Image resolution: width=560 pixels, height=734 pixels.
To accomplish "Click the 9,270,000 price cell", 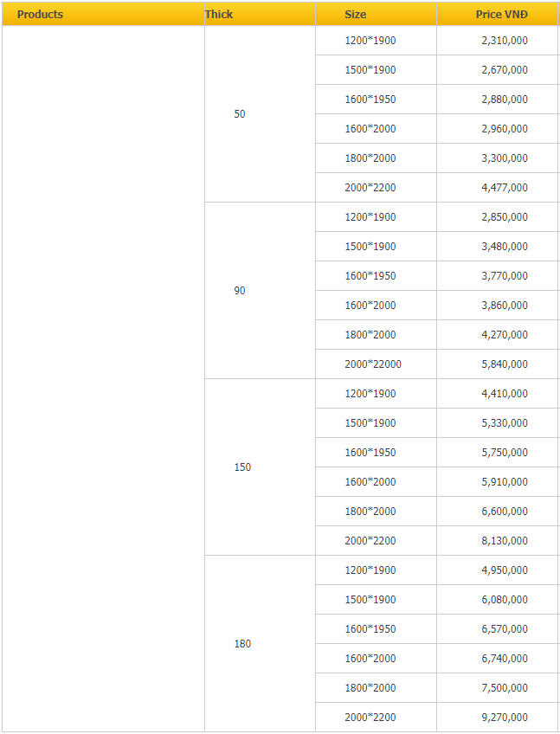I will pyautogui.click(x=505, y=718).
